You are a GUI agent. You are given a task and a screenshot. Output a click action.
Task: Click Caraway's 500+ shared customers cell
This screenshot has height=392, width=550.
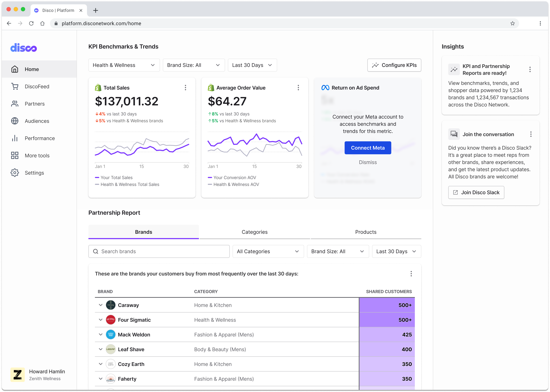tap(387, 305)
